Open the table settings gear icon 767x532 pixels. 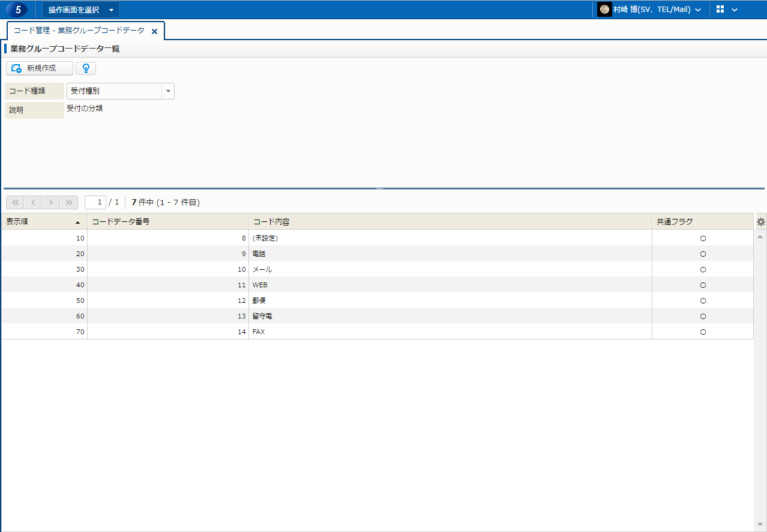click(761, 222)
